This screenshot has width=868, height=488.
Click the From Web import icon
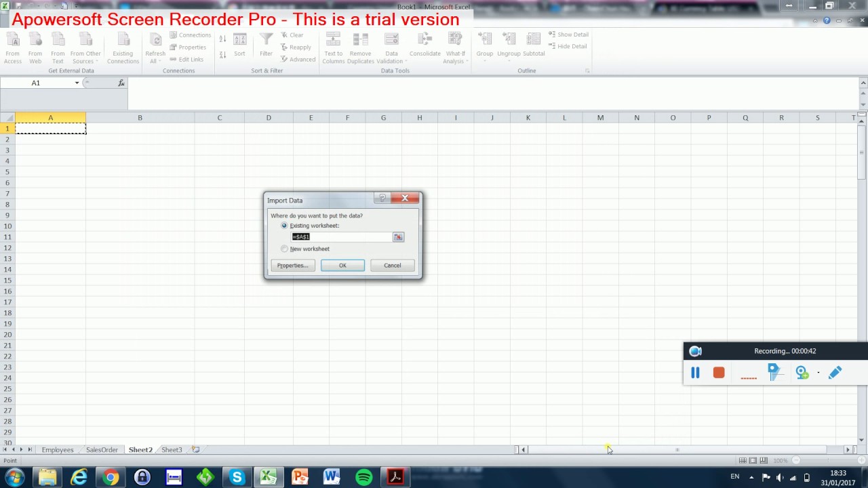click(35, 47)
